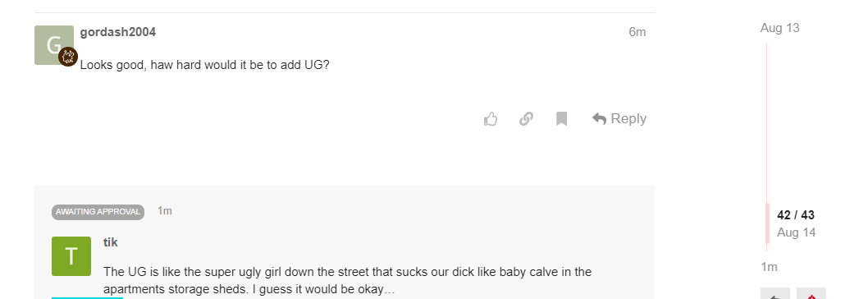This screenshot has width=868, height=299.
Task: Click the tik username link
Action: click(x=110, y=242)
